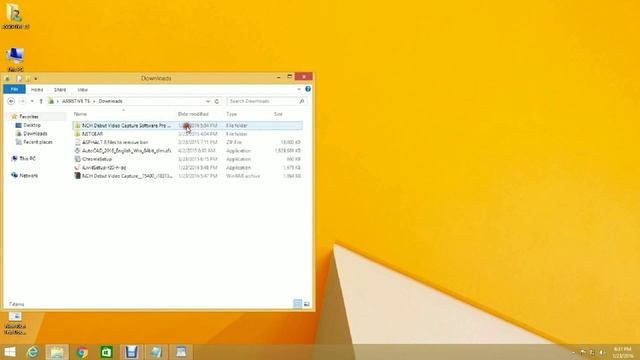Open the Windows Start button
This screenshot has height=360, width=640.
pyautogui.click(x=9, y=352)
